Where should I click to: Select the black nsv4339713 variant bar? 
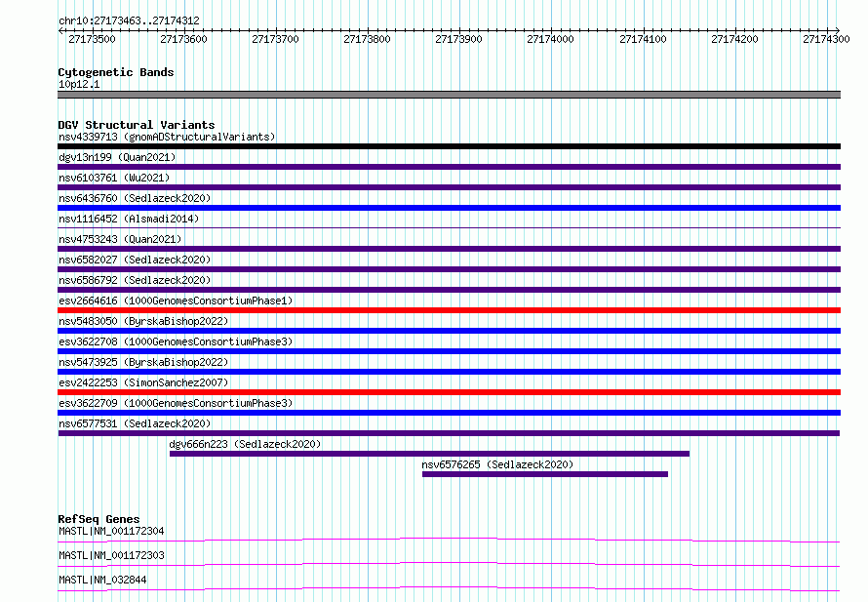[x=449, y=146]
